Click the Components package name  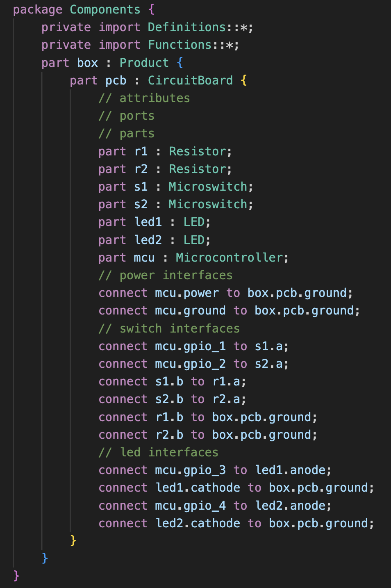coord(105,9)
